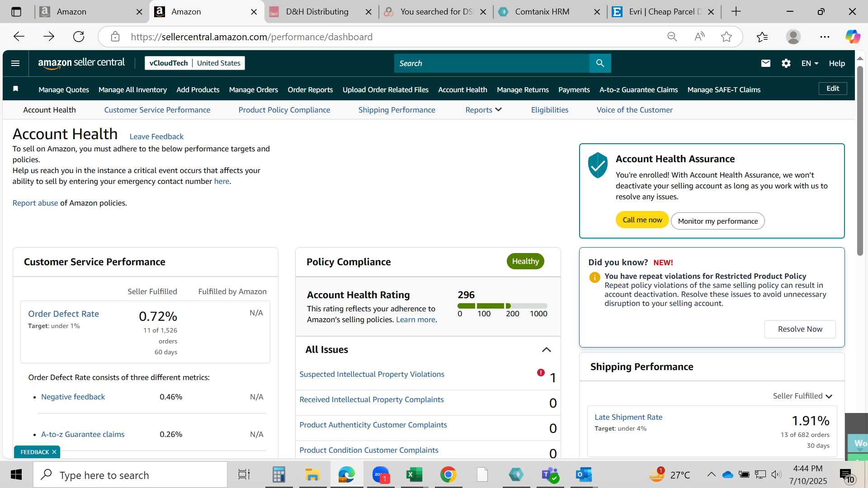The width and height of the screenshot is (868, 488).
Task: Open Suspected Intellectual Property Violations link
Action: click(x=372, y=374)
